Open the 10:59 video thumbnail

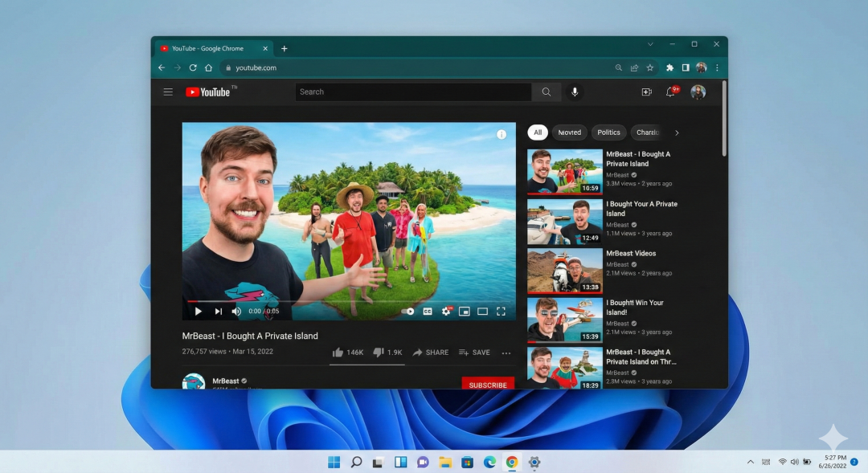coord(565,172)
